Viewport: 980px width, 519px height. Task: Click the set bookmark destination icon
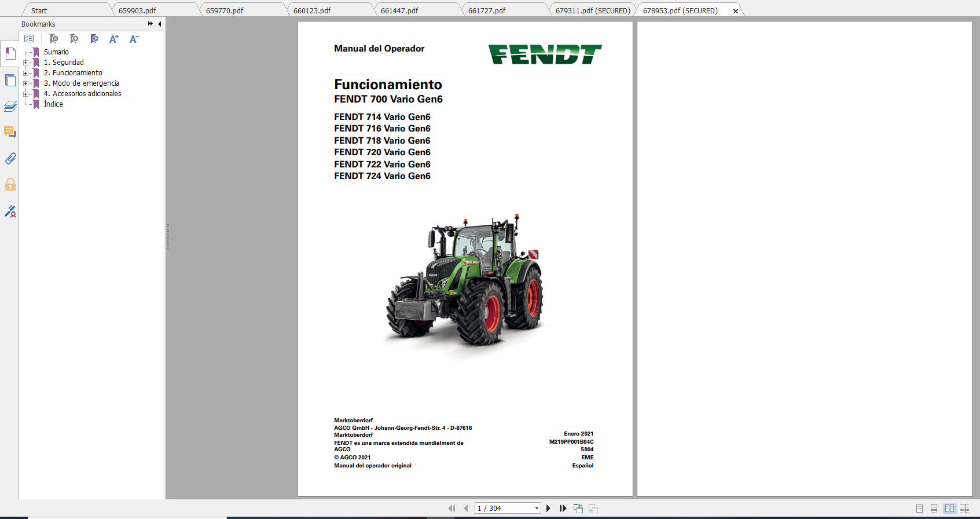coord(94,39)
